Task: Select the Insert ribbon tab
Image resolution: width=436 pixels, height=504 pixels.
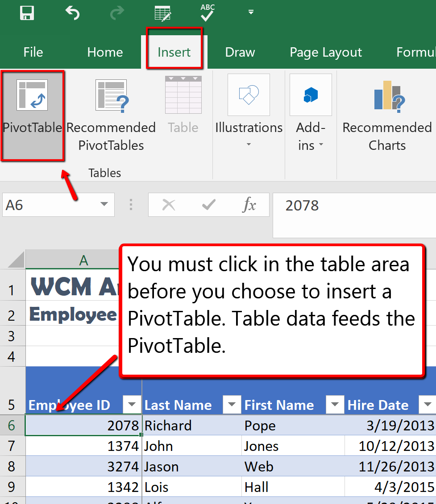Action: click(x=174, y=52)
